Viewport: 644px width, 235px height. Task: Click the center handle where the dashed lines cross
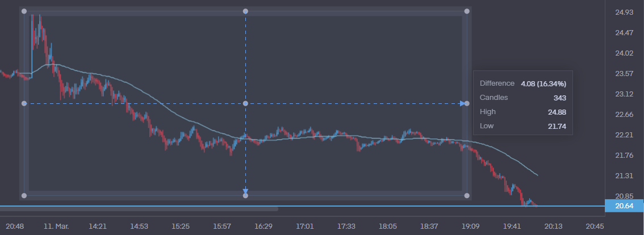(245, 103)
